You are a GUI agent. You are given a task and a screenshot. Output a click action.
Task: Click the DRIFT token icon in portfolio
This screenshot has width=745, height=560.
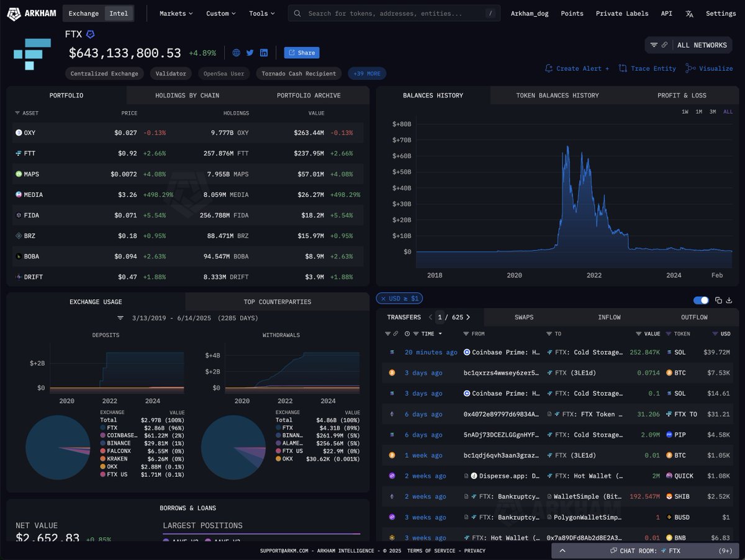[x=19, y=276]
